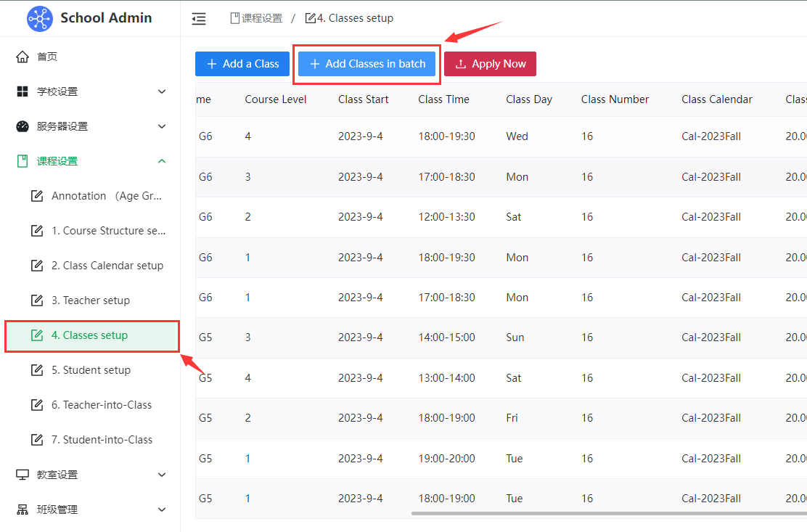807x532 pixels.
Task: Click the edit icon next to Teacher setup
Action: pos(37,300)
